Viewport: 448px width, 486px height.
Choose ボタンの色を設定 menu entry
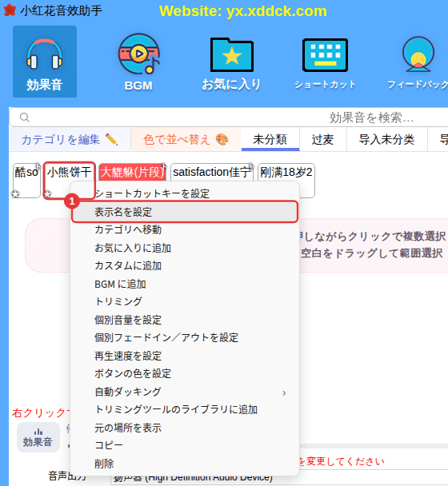[185, 373]
